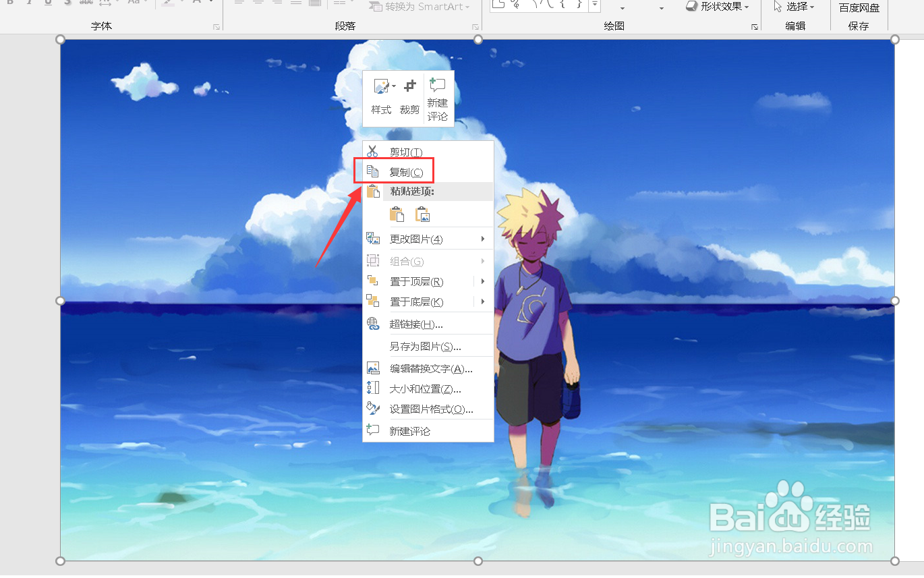Choose Send to Back (置于底层)
This screenshot has height=578, width=924.
click(418, 301)
